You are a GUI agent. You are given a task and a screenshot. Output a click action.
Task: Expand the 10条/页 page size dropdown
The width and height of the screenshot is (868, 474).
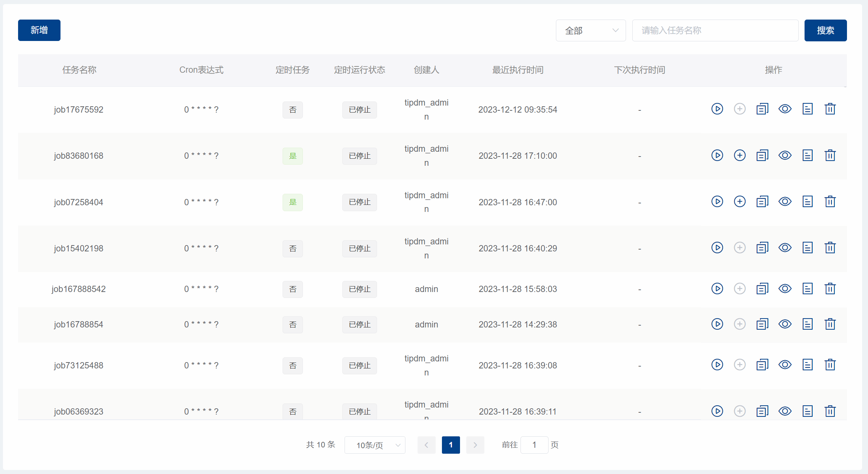(374, 445)
